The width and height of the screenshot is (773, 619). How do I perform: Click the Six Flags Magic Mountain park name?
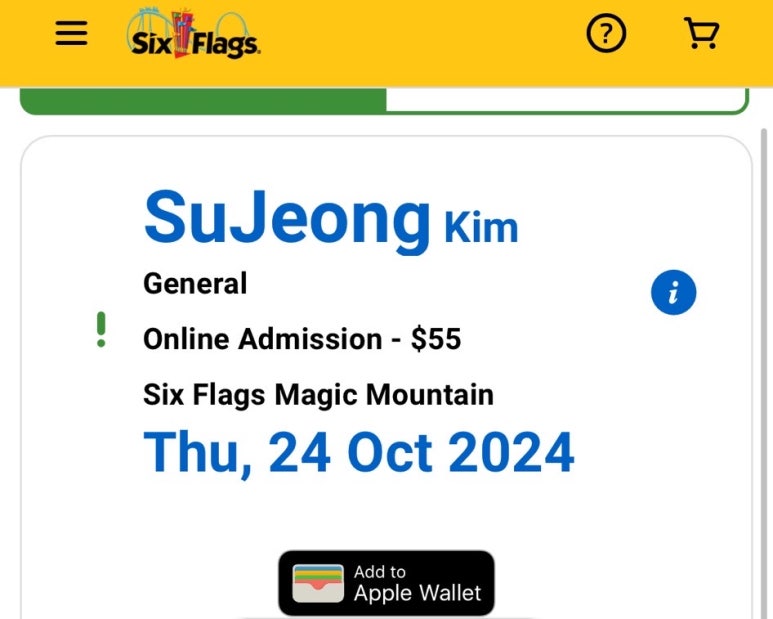(x=318, y=395)
